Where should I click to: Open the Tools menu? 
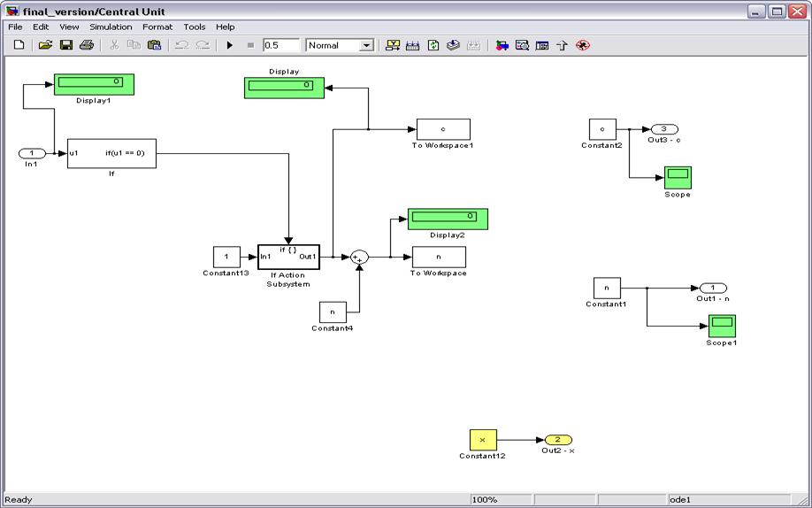[195, 27]
